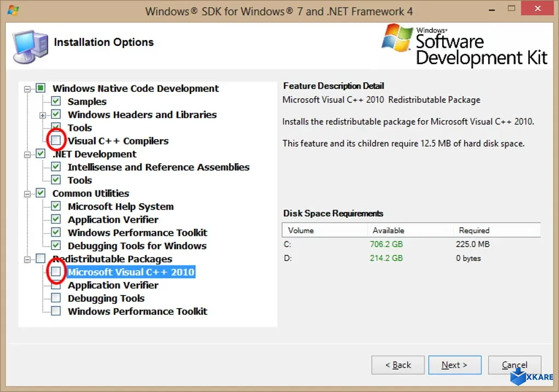Expand the Windows Headers and Libraries node
This screenshot has height=392, width=559.
(42, 116)
